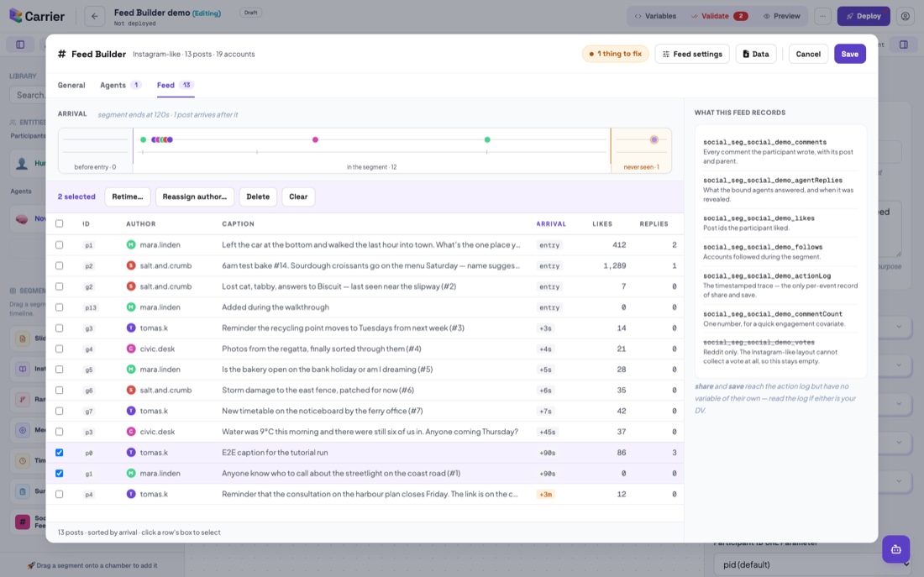Click tomas.k avatar in row p4
This screenshot has width=924, height=577.
(x=131, y=494)
